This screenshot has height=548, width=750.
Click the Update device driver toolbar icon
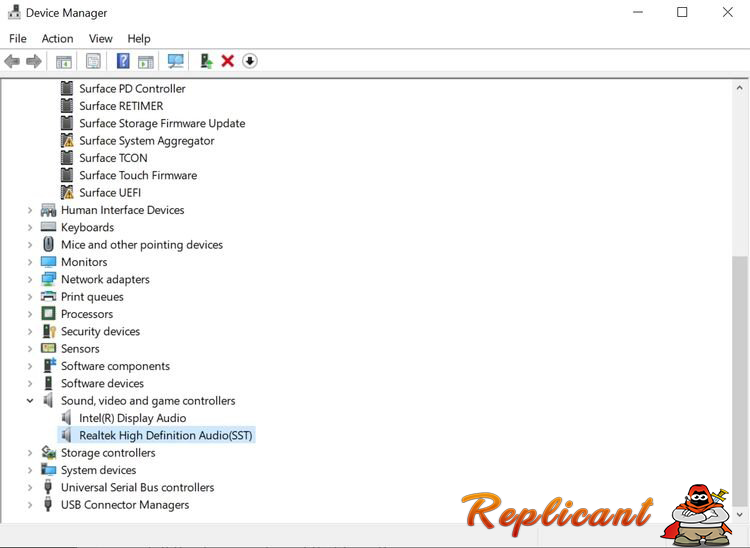206,61
